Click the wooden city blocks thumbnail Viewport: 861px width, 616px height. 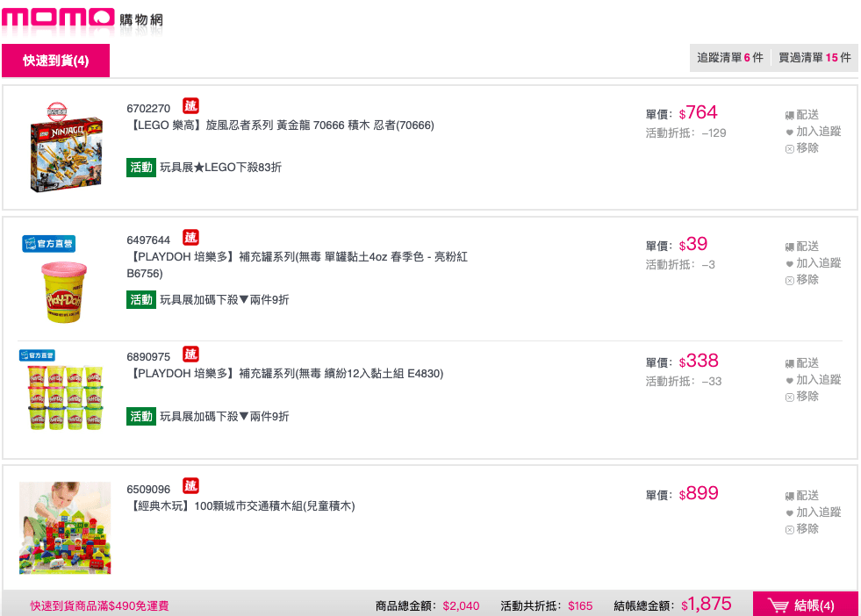point(65,527)
